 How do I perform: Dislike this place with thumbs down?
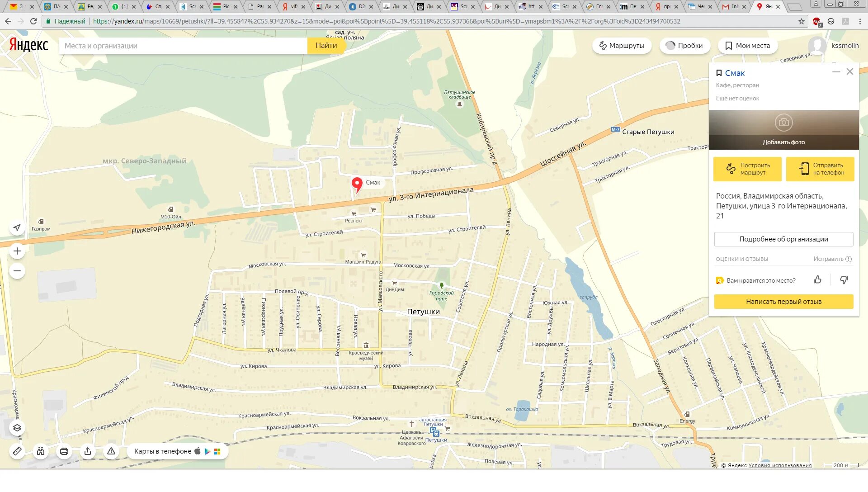844,280
